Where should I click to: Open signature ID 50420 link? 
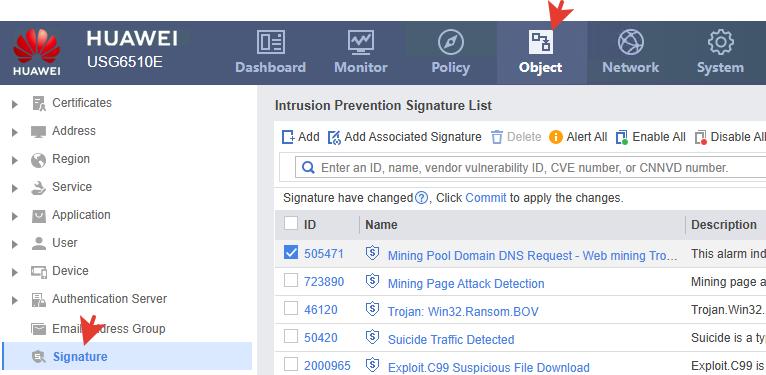coord(320,338)
